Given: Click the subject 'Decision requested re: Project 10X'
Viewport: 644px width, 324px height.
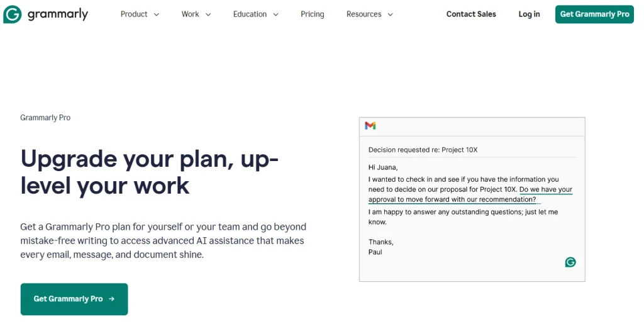Looking at the screenshot, I should [423, 150].
